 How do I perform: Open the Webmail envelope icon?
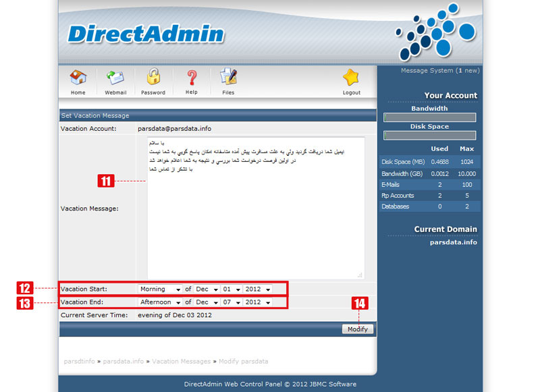coord(115,78)
